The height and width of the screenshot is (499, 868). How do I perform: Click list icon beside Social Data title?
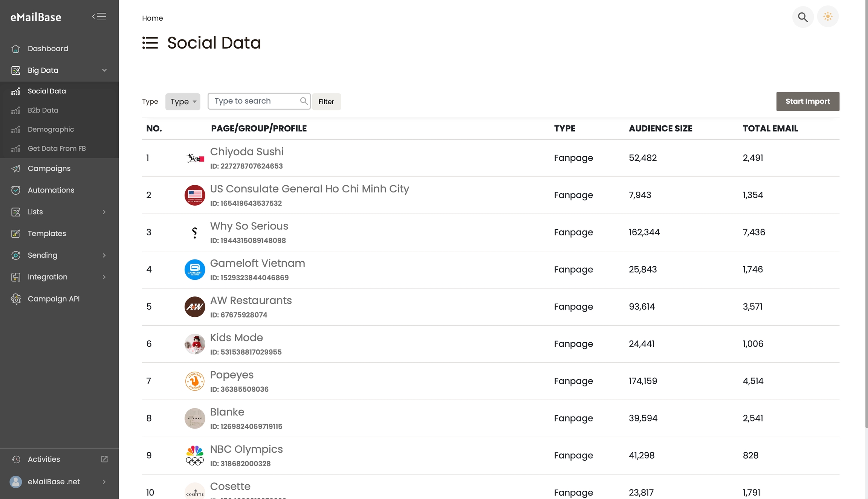tap(150, 43)
